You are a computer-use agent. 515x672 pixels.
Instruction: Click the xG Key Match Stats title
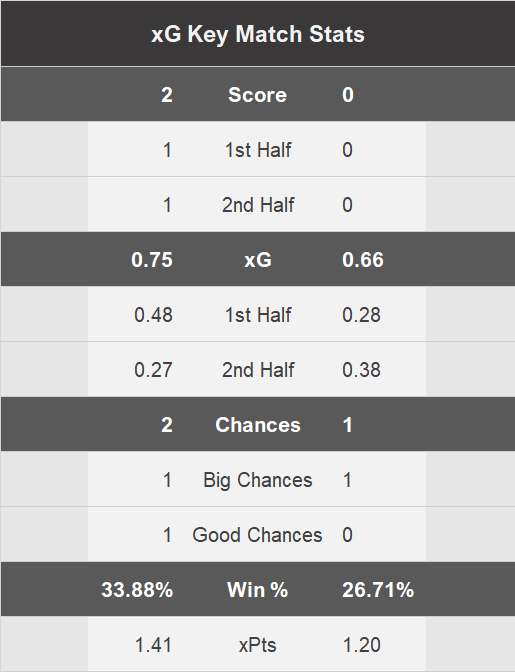click(x=258, y=34)
